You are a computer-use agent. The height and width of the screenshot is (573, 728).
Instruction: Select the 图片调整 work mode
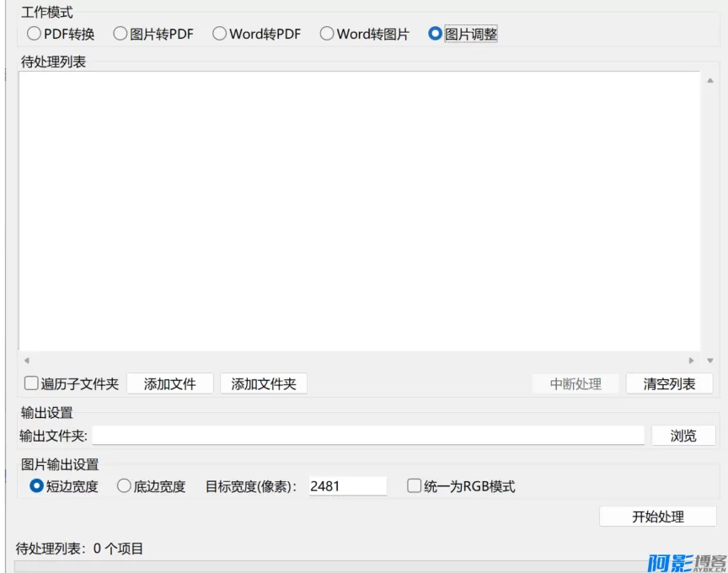pyautogui.click(x=436, y=34)
